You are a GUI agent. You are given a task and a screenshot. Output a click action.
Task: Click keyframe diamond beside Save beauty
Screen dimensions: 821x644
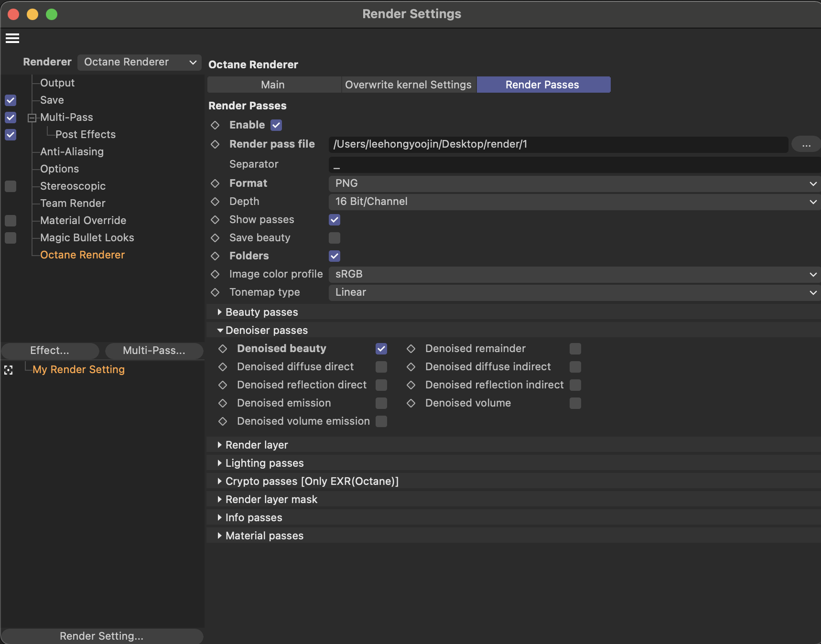coord(215,238)
